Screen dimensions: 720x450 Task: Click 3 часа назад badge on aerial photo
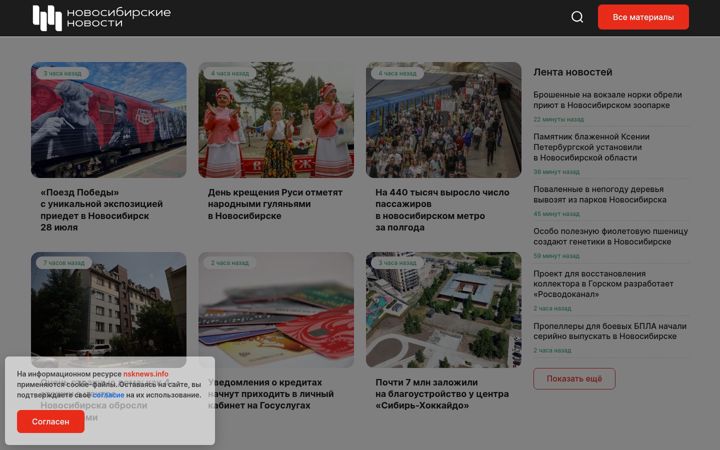click(x=397, y=263)
